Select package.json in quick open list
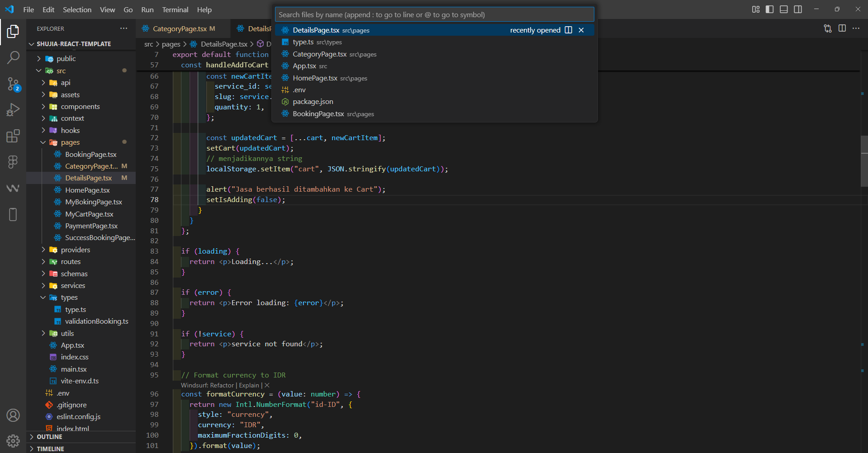This screenshot has width=868, height=453. pyautogui.click(x=434, y=102)
